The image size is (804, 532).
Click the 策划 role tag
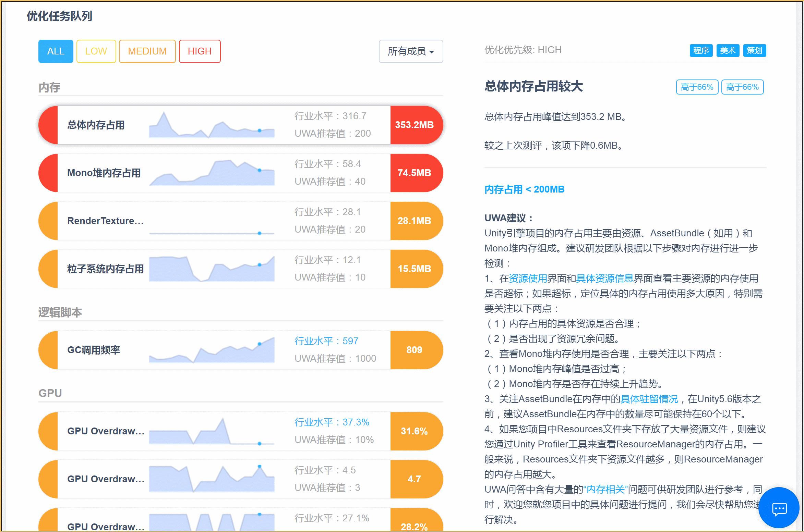754,51
